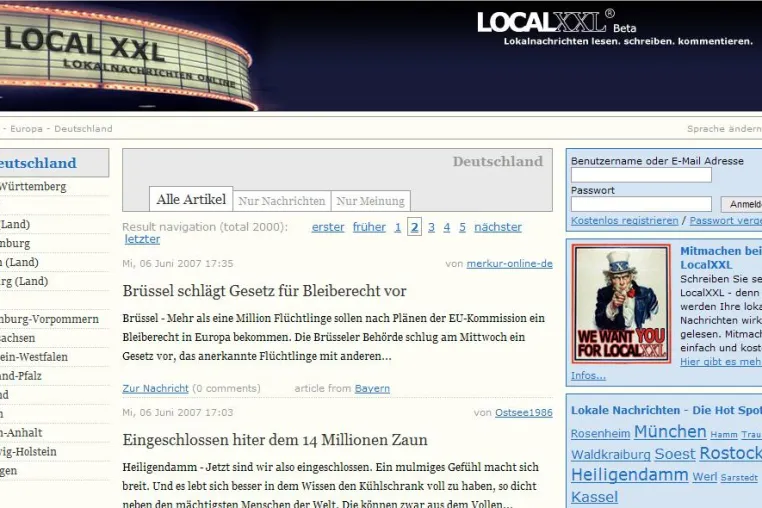This screenshot has height=508, width=762.
Task: Click the '(0 comments)' text
Action: 226,388
